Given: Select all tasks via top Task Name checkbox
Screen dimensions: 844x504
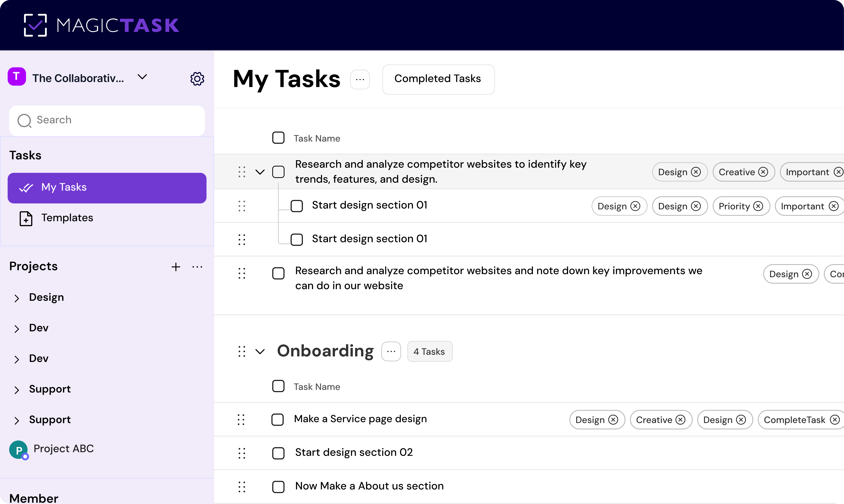Looking at the screenshot, I should tap(278, 138).
